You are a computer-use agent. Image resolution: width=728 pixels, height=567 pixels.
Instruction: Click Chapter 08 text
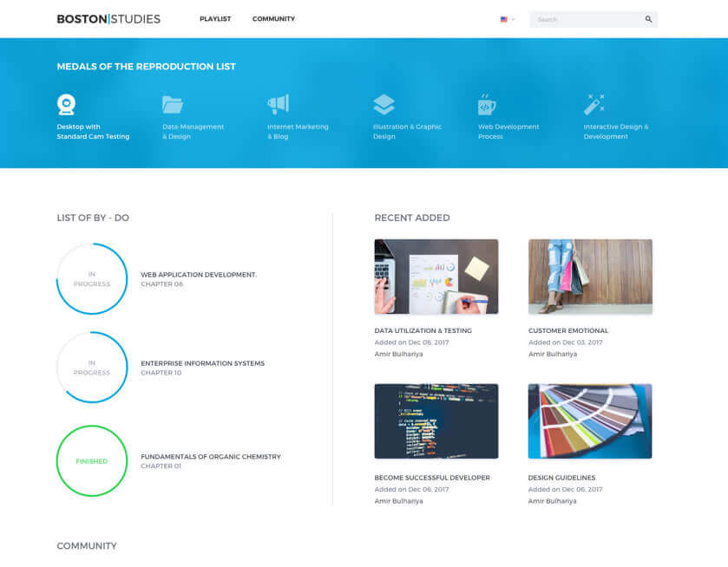[162, 284]
